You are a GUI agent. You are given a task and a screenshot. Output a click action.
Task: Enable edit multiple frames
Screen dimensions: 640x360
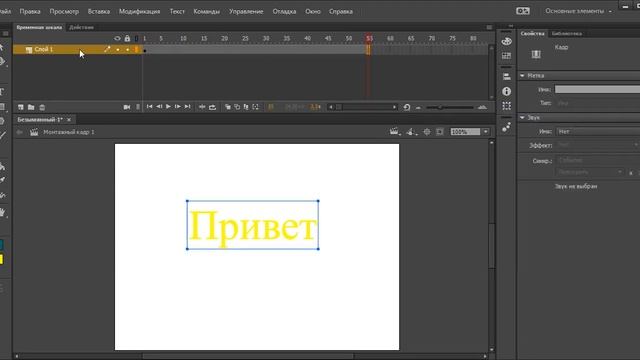[246, 107]
